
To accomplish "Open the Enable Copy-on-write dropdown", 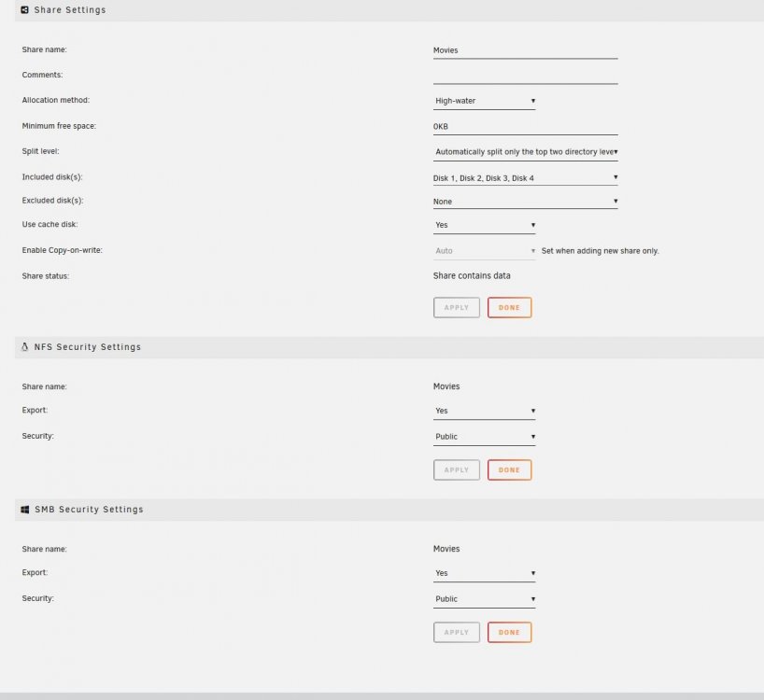I will click(485, 251).
